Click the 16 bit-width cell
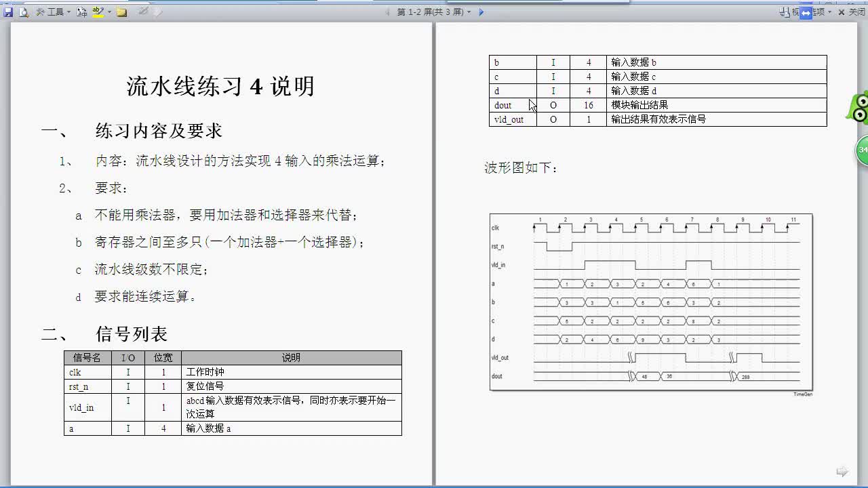Image resolution: width=868 pixels, height=488 pixels. coord(589,105)
